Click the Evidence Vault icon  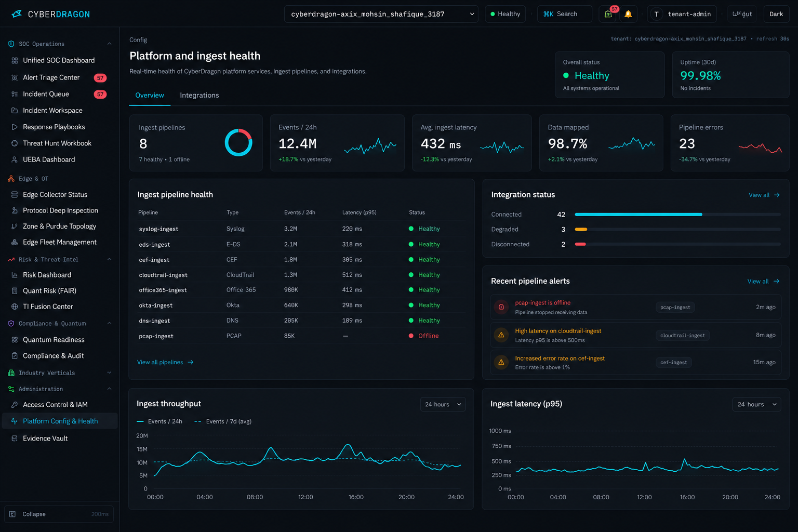[15, 438]
